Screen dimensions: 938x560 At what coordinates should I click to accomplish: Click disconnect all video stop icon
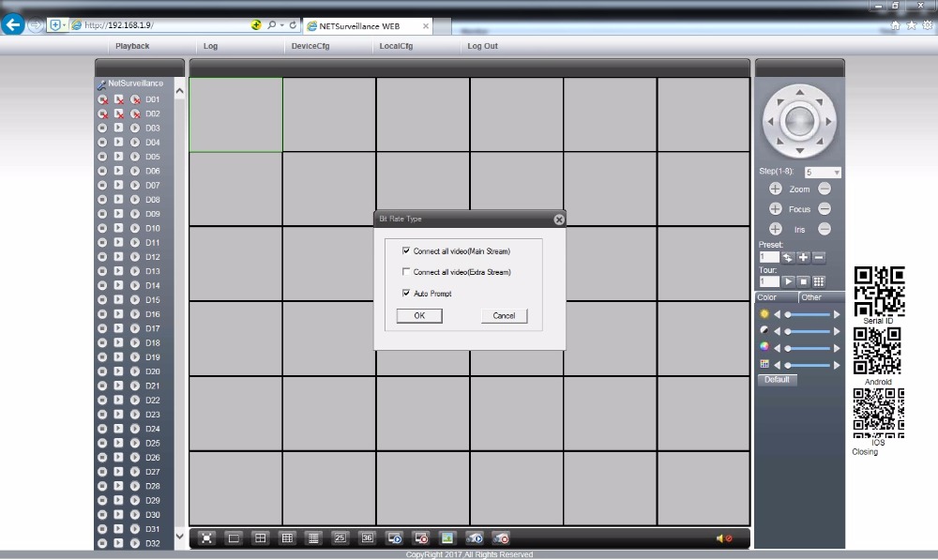(421, 537)
